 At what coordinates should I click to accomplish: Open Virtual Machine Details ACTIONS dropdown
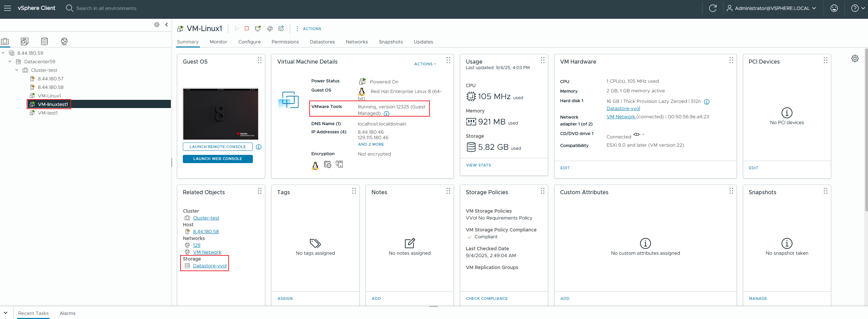pyautogui.click(x=425, y=64)
